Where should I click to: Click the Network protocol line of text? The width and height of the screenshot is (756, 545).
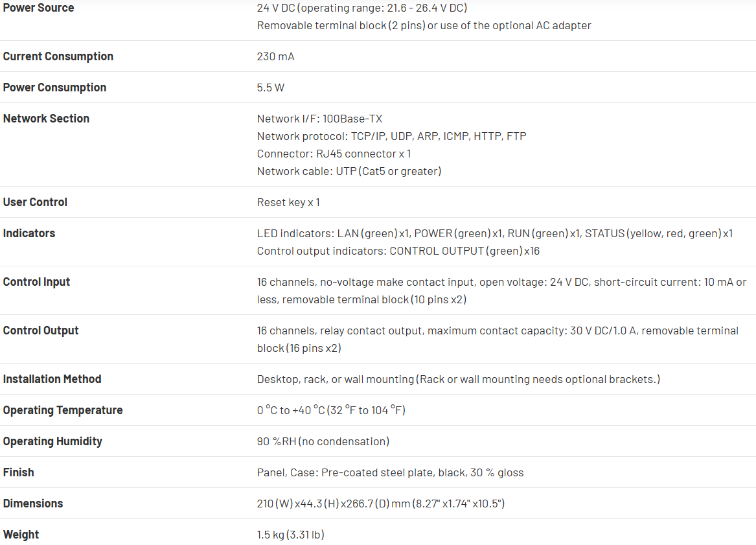coord(391,136)
